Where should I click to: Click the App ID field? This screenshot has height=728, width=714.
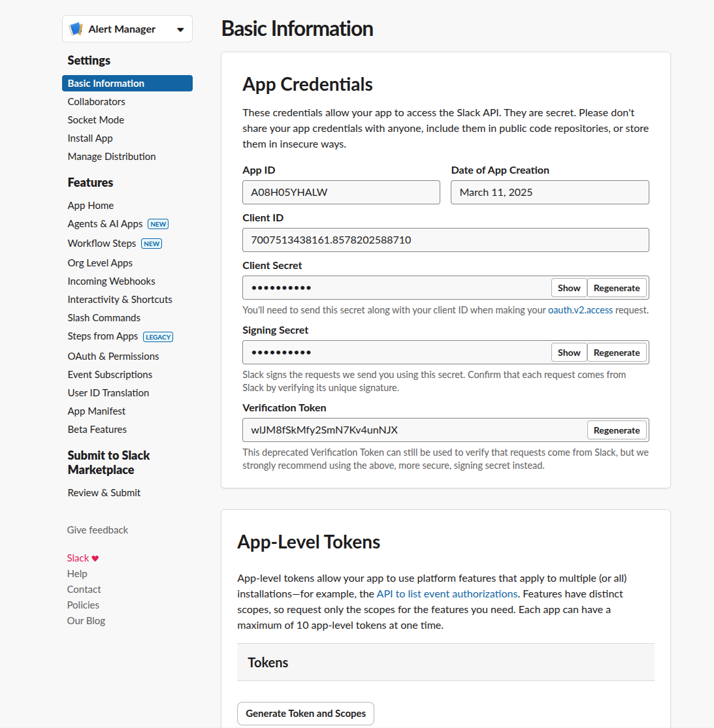pyautogui.click(x=341, y=192)
